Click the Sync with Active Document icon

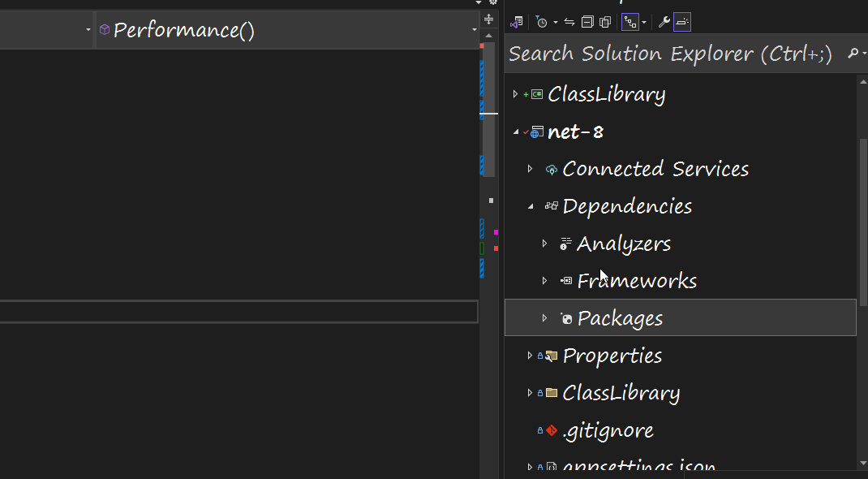[x=568, y=21]
